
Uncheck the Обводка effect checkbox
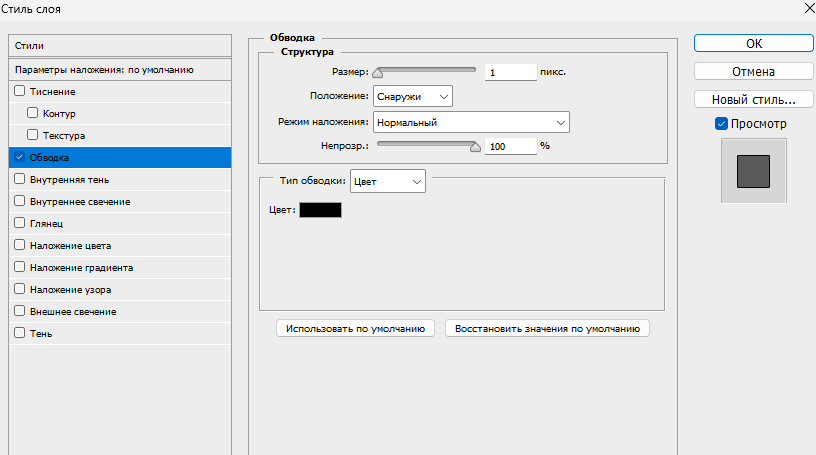point(19,158)
